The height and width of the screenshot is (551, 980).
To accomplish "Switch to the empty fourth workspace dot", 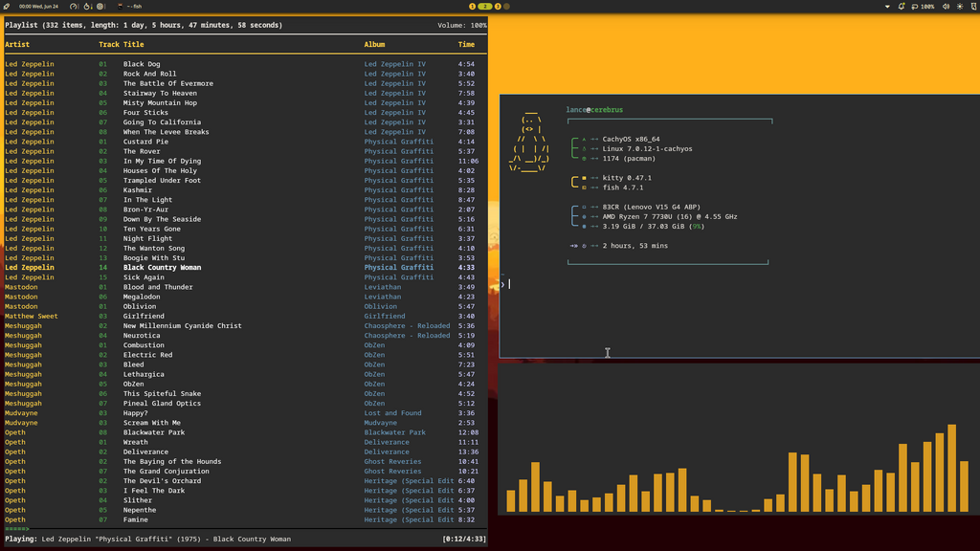I will pyautogui.click(x=507, y=7).
